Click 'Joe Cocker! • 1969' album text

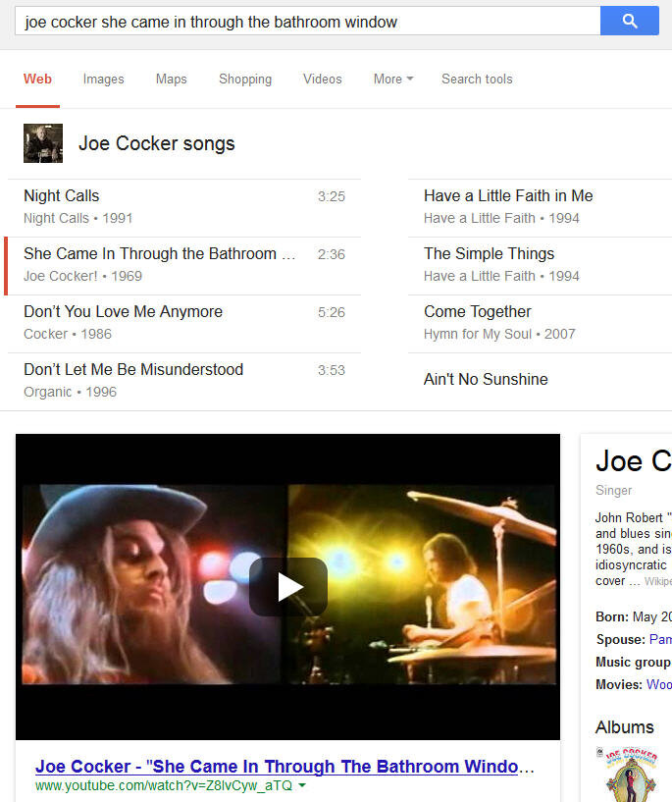(82, 276)
